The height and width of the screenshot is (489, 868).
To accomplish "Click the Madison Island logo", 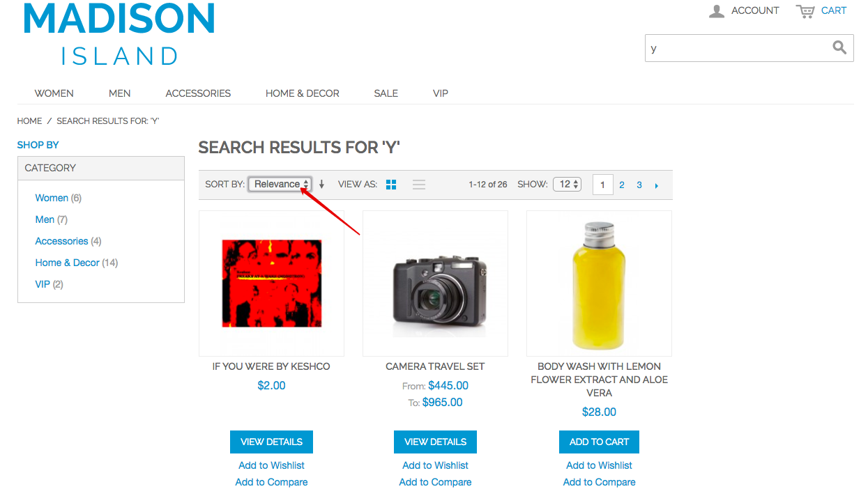I will 119,33.
